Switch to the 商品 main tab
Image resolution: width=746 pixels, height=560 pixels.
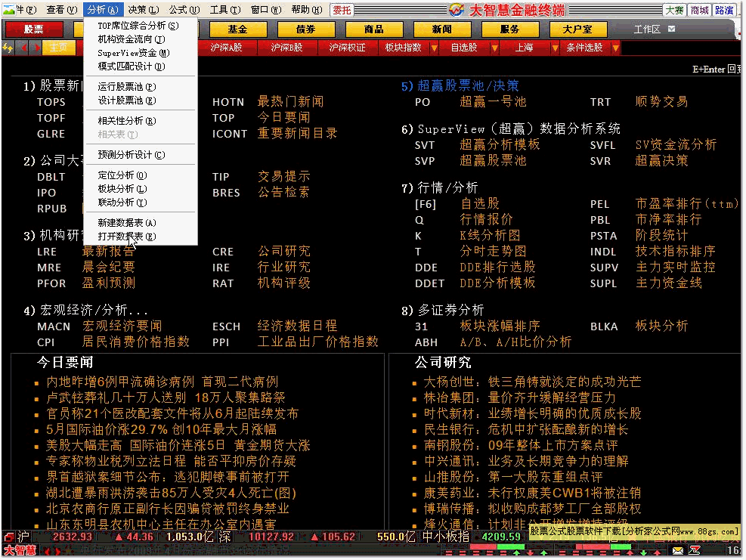[x=373, y=29]
